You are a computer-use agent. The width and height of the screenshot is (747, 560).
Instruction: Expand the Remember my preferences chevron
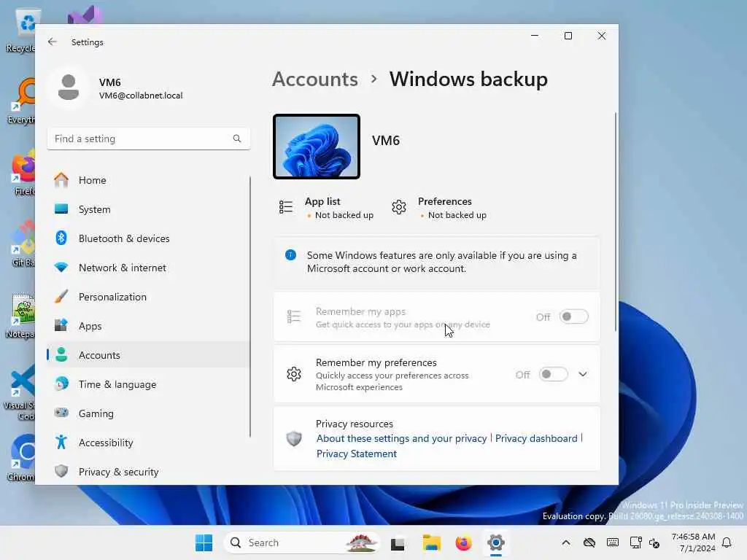pyautogui.click(x=583, y=374)
